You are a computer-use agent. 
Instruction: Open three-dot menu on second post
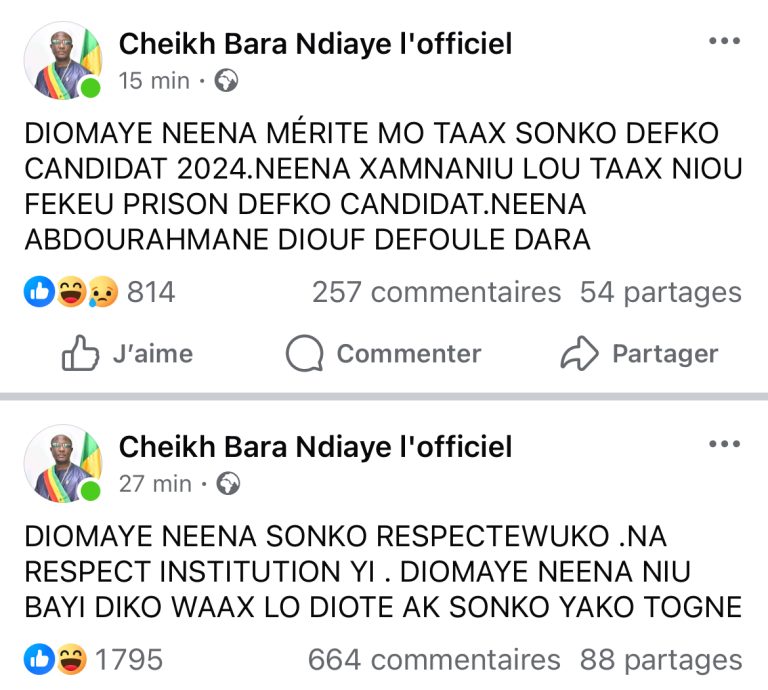pyautogui.click(x=724, y=444)
